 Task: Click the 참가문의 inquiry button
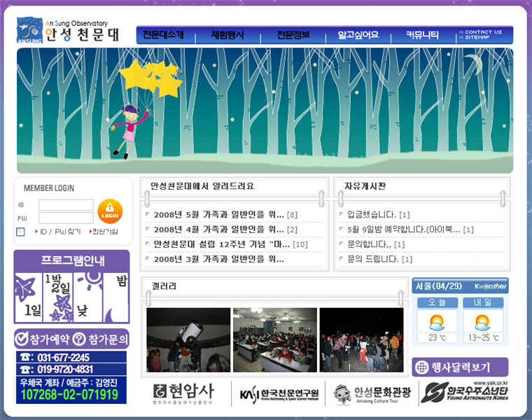101,339
